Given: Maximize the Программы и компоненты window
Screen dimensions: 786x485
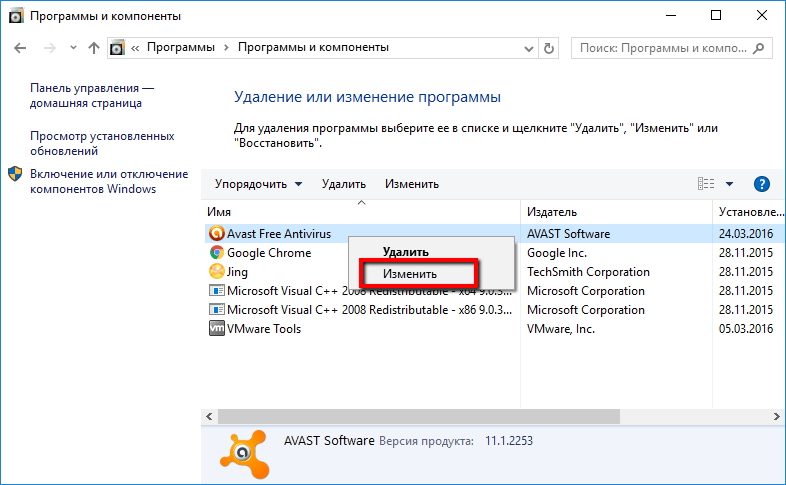Looking at the screenshot, I should (x=716, y=16).
